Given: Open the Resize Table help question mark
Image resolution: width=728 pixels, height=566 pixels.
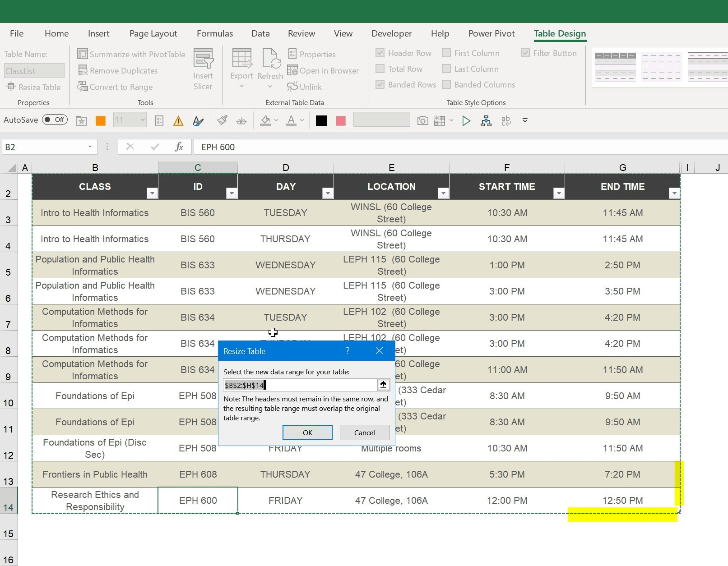Looking at the screenshot, I should 348,351.
